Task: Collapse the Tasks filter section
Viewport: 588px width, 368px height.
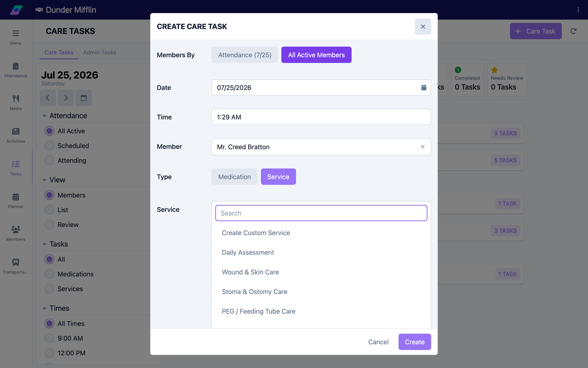Action: [45, 244]
